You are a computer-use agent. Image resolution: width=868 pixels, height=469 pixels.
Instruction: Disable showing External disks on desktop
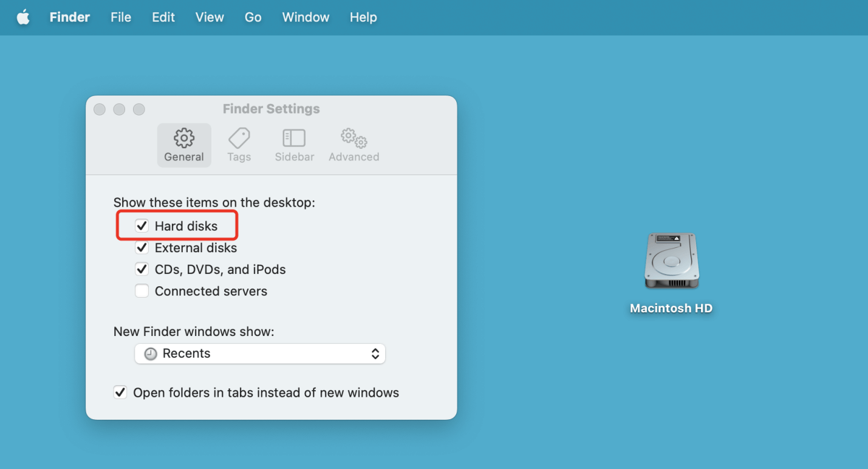coord(142,247)
